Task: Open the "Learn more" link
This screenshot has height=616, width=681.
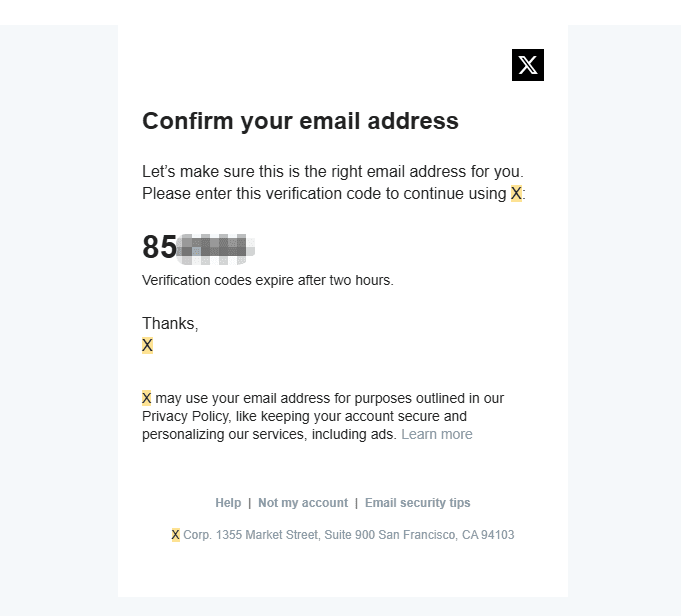Action: click(436, 435)
